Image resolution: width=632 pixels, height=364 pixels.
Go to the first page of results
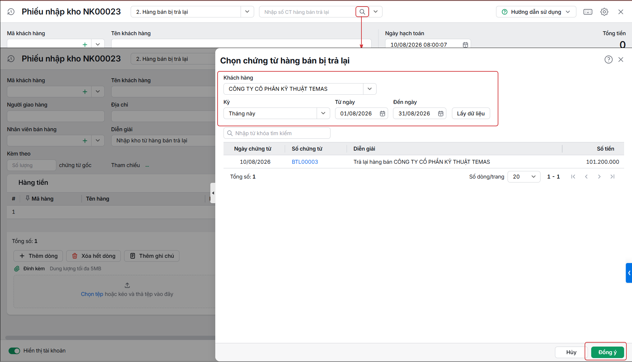pyautogui.click(x=573, y=177)
